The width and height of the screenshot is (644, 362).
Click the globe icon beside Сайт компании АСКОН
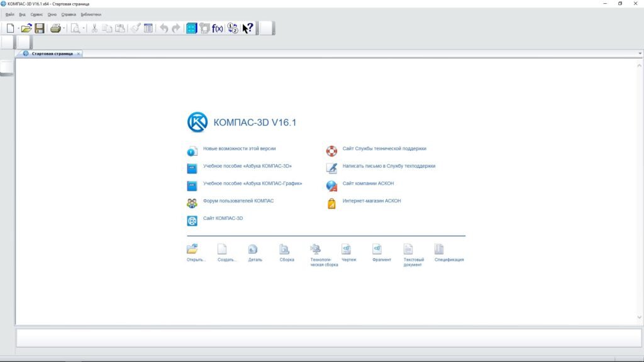(x=331, y=186)
